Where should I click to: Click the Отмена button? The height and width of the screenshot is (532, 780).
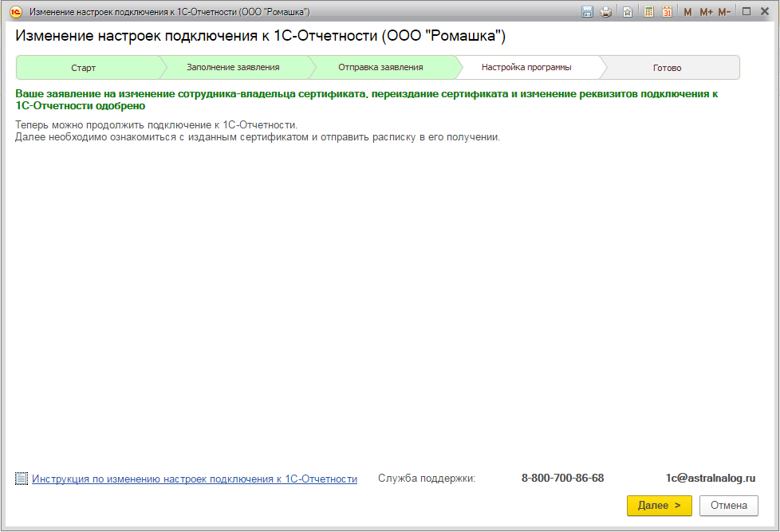(729, 506)
